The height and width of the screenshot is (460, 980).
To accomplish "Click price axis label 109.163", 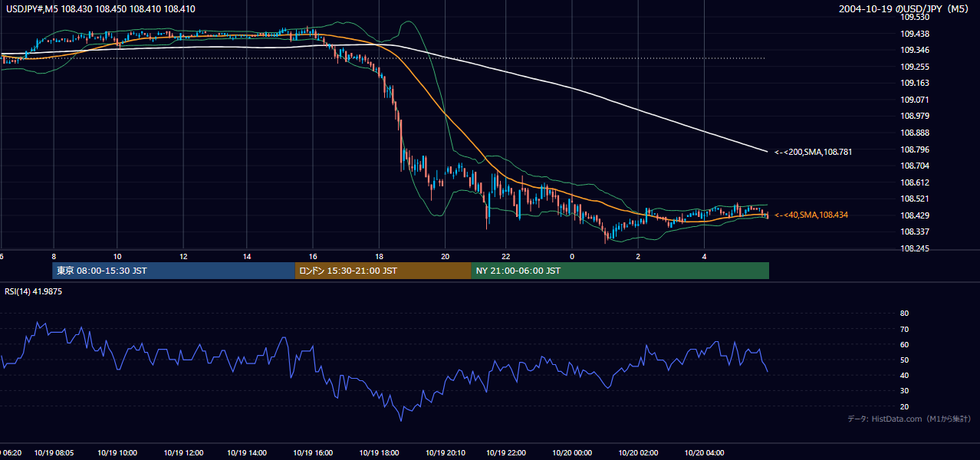I will [x=914, y=83].
